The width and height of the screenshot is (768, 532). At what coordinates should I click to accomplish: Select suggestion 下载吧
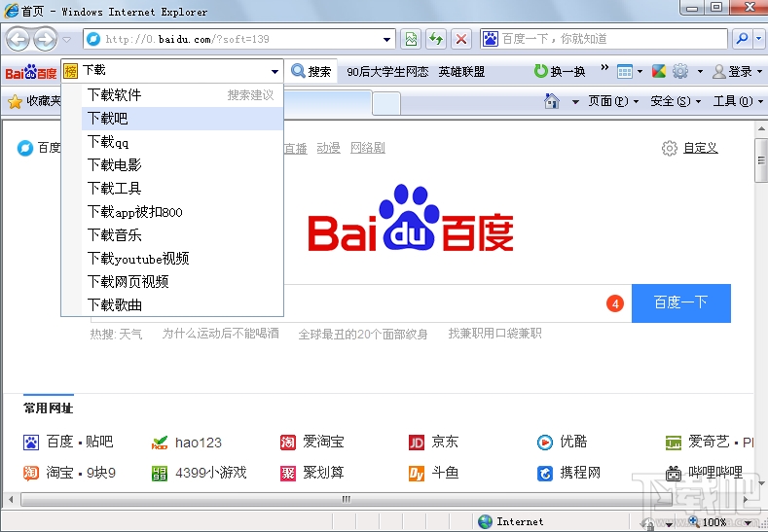point(182,119)
